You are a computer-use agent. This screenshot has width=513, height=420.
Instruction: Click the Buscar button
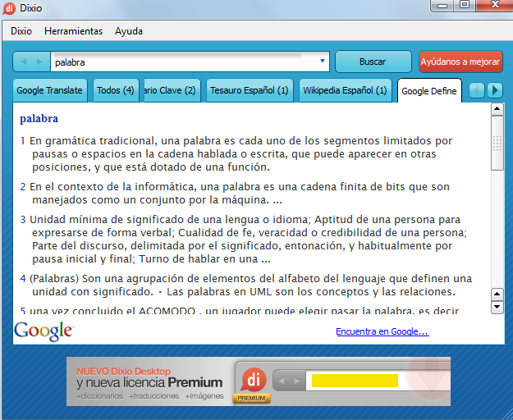[x=373, y=62]
